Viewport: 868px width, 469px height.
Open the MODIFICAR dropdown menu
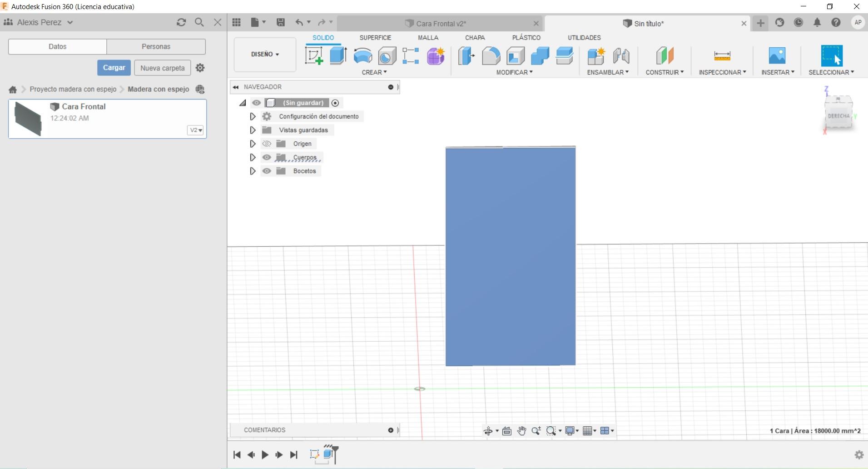tap(514, 72)
